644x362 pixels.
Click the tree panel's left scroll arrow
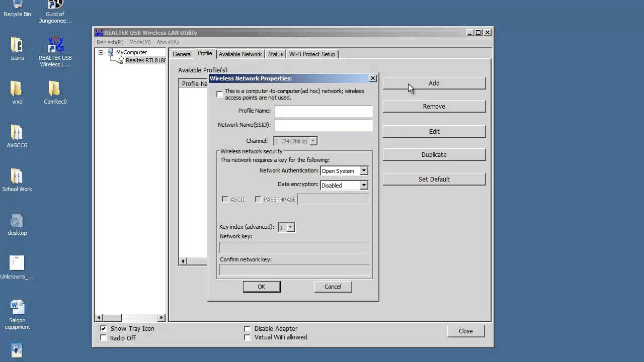click(x=99, y=318)
